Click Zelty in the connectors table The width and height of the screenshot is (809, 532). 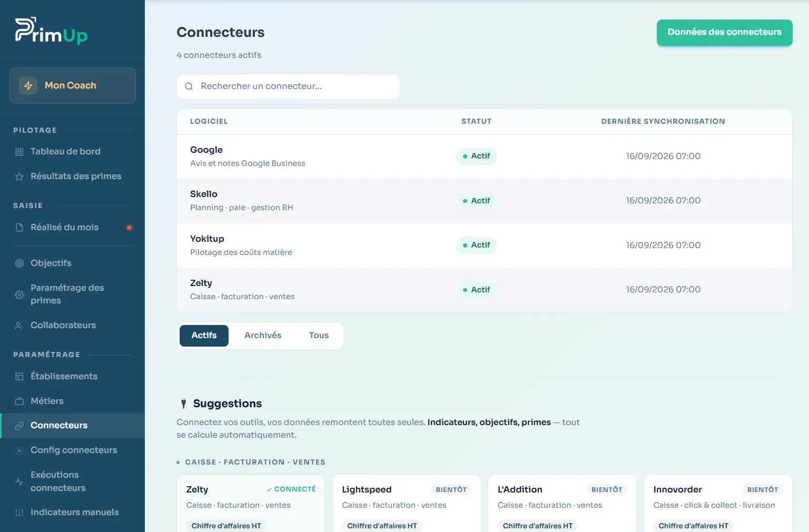coord(201,283)
